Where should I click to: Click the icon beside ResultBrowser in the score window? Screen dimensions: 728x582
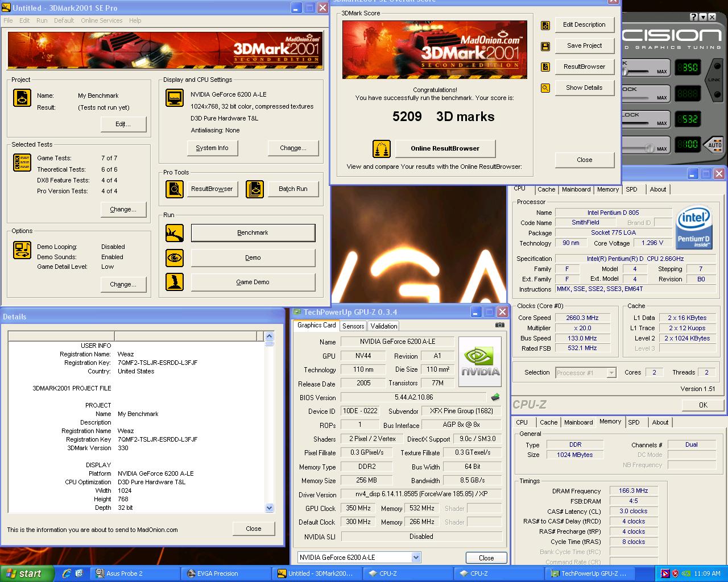click(x=545, y=67)
